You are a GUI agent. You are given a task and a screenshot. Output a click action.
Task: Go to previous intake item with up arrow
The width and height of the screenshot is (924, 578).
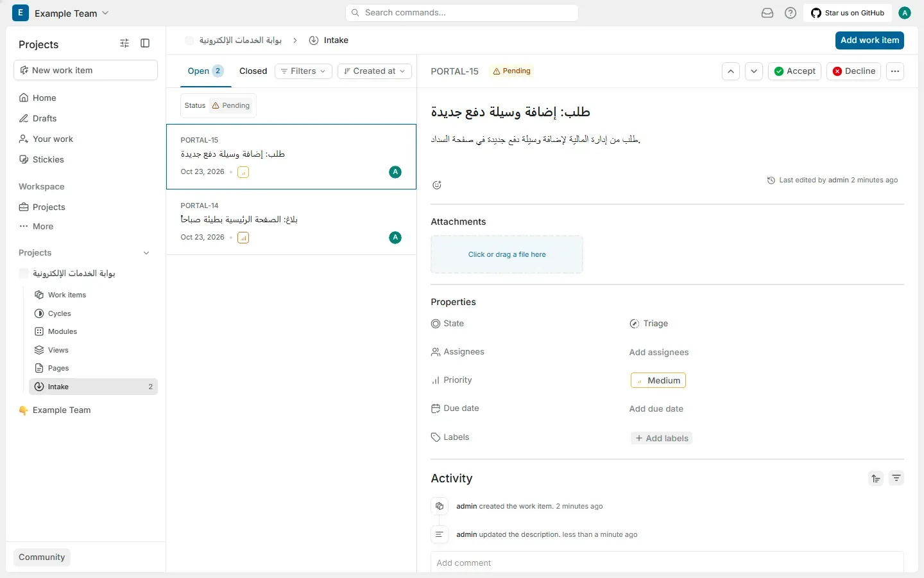tap(731, 71)
